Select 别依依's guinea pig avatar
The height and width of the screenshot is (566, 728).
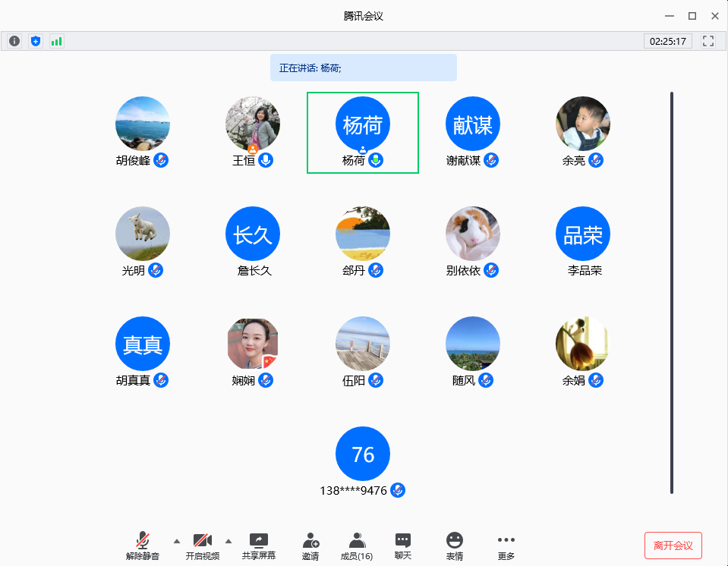point(473,234)
